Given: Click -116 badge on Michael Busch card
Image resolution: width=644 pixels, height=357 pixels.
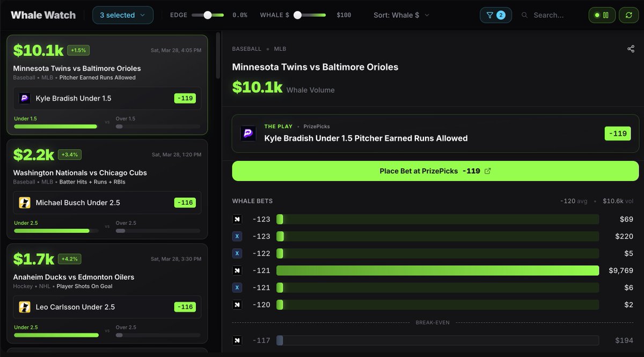Looking at the screenshot, I should 185,203.
